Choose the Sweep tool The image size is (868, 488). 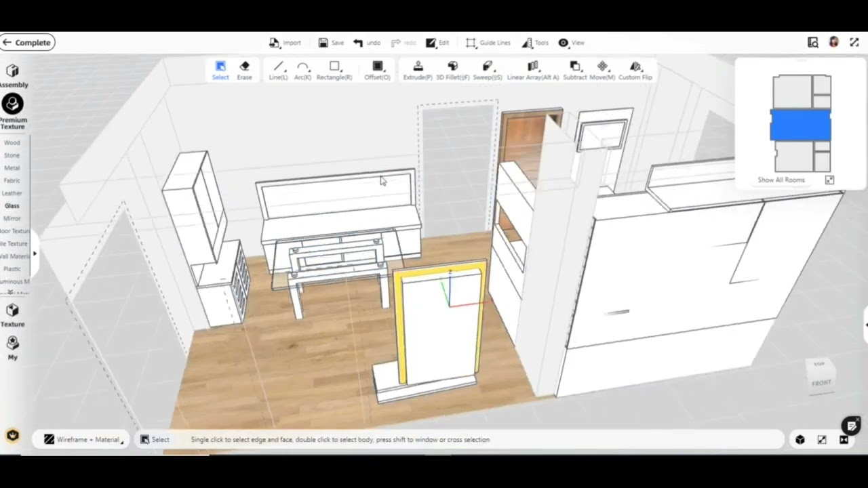487,70
